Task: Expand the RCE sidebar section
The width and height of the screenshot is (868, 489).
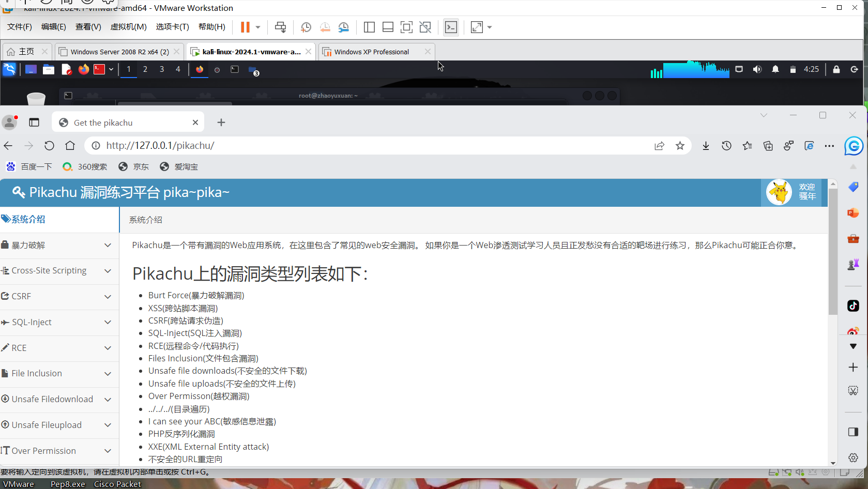Action: [x=59, y=348]
